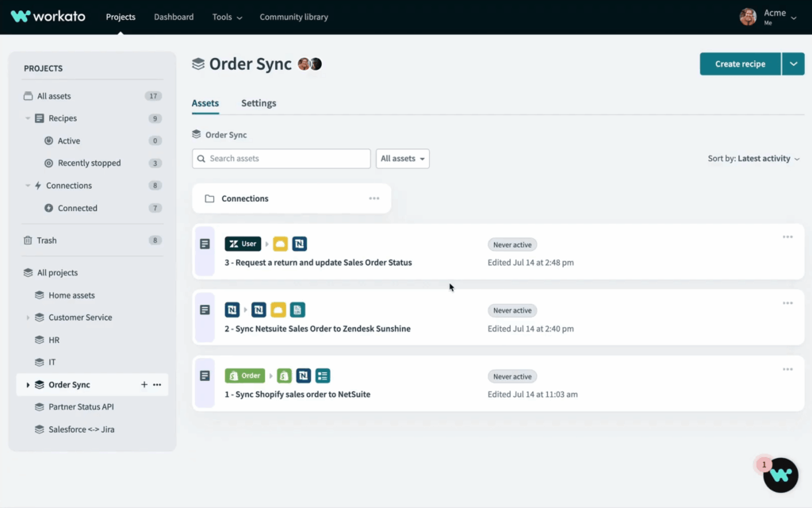The height and width of the screenshot is (508, 812).
Task: Open more options for recipe 2
Action: pyautogui.click(x=787, y=303)
